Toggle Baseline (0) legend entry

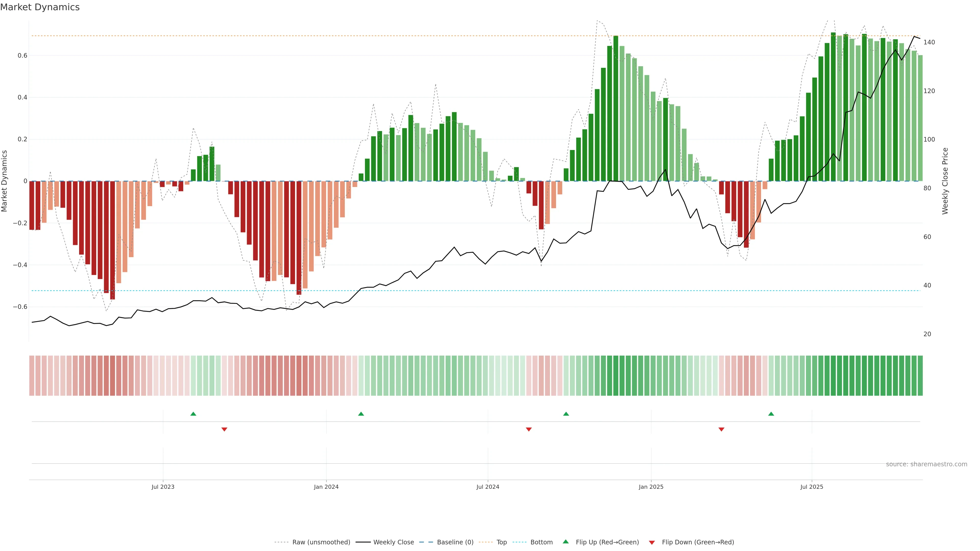455,542
